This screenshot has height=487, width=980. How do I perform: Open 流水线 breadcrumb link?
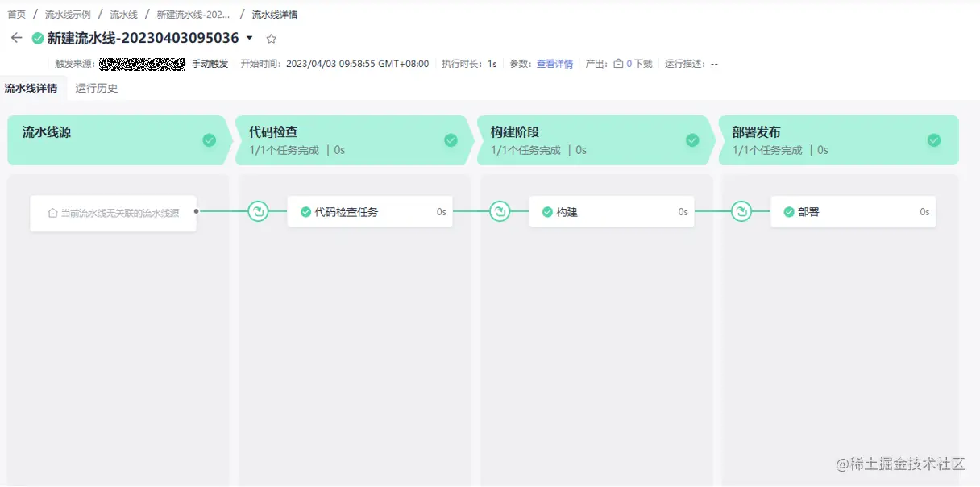click(x=123, y=15)
